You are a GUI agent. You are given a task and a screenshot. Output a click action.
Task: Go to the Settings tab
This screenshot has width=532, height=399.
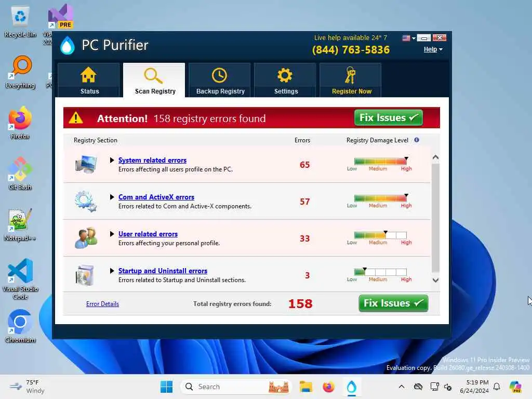[x=285, y=80]
